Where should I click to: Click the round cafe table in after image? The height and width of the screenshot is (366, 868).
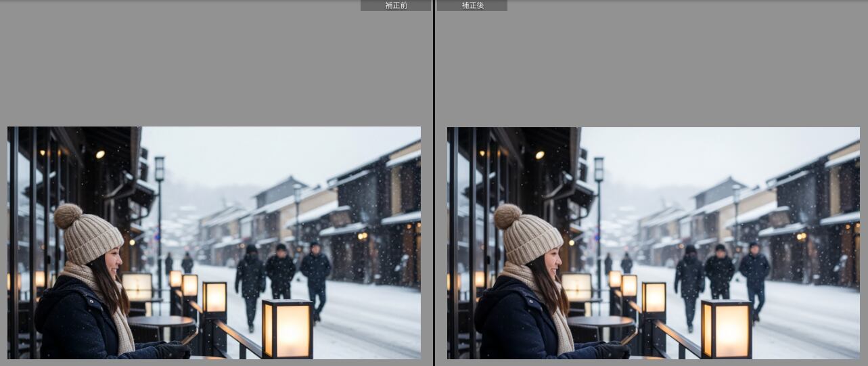point(601,321)
